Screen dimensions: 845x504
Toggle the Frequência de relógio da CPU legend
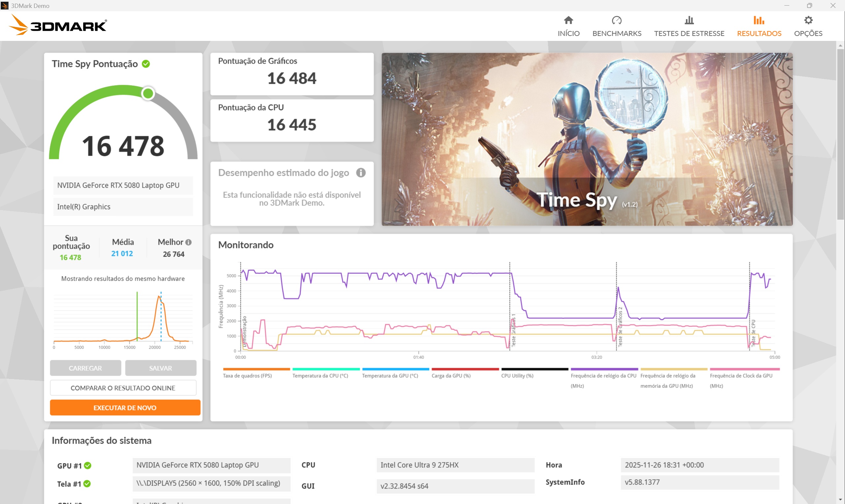tap(603, 376)
